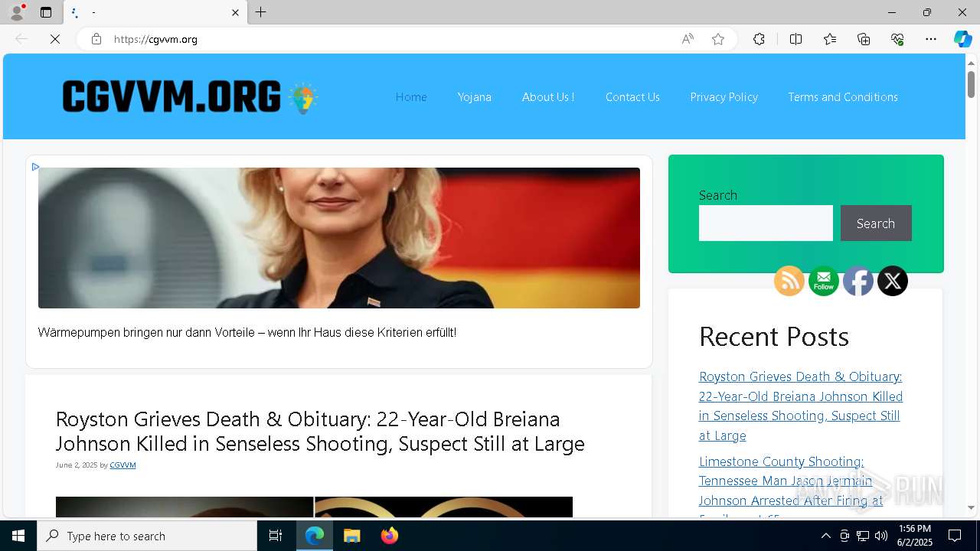Add this page to favorites star
This screenshot has width=980, height=551.
[x=718, y=39]
